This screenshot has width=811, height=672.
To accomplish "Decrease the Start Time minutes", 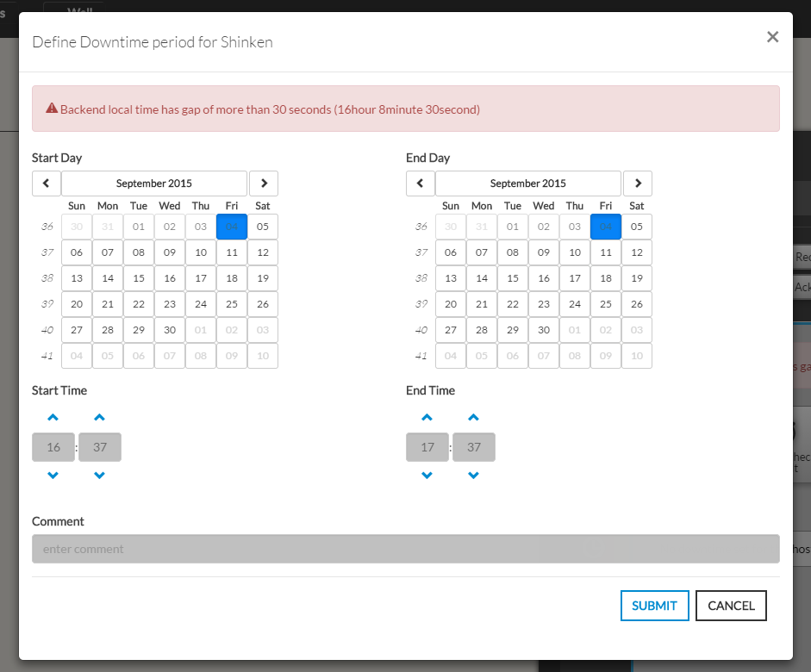I will click(100, 476).
